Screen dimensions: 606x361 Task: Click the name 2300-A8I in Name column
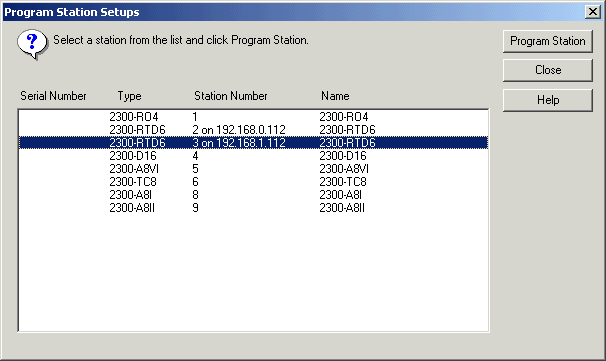pyautogui.click(x=340, y=195)
